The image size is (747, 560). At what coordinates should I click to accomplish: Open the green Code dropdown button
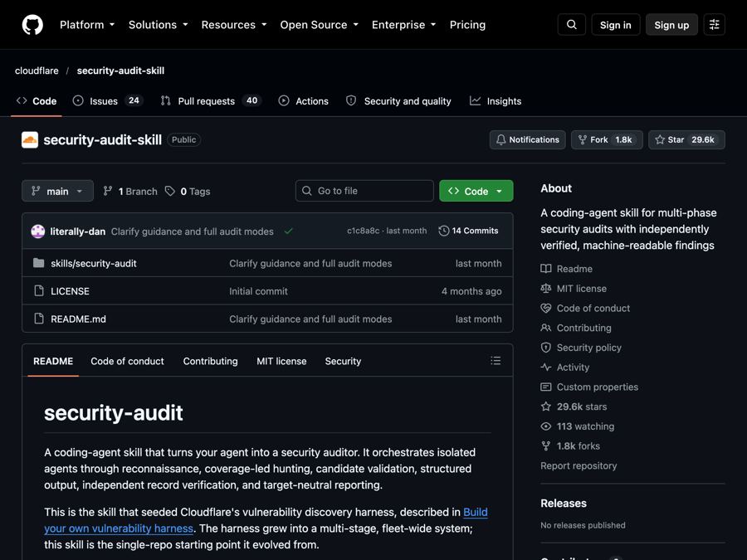coord(476,191)
